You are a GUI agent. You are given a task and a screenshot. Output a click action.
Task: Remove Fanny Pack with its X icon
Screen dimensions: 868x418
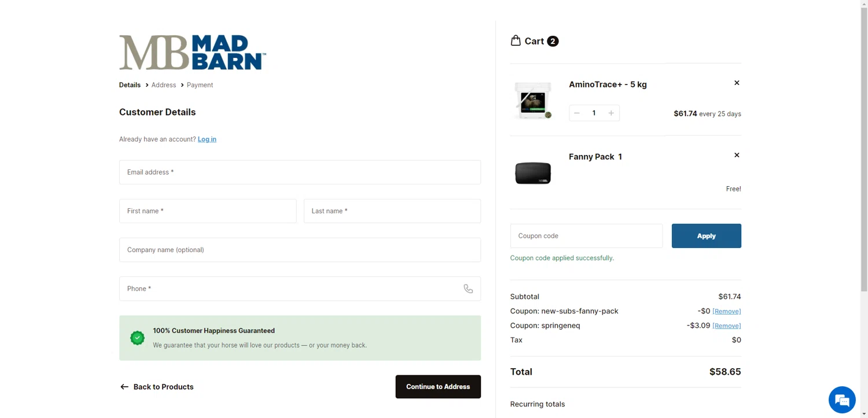pos(737,155)
